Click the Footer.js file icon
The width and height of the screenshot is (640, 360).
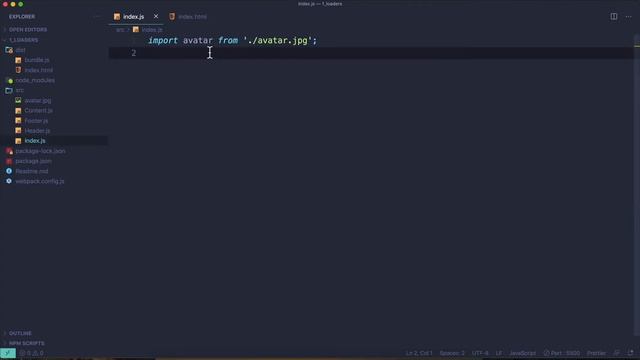point(18,121)
